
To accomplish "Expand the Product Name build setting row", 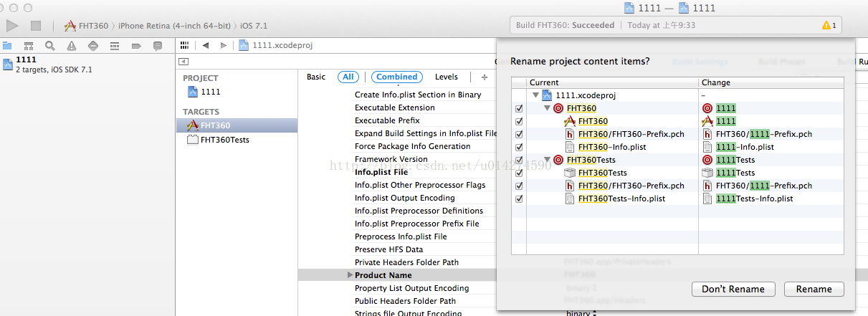I will pos(350,275).
